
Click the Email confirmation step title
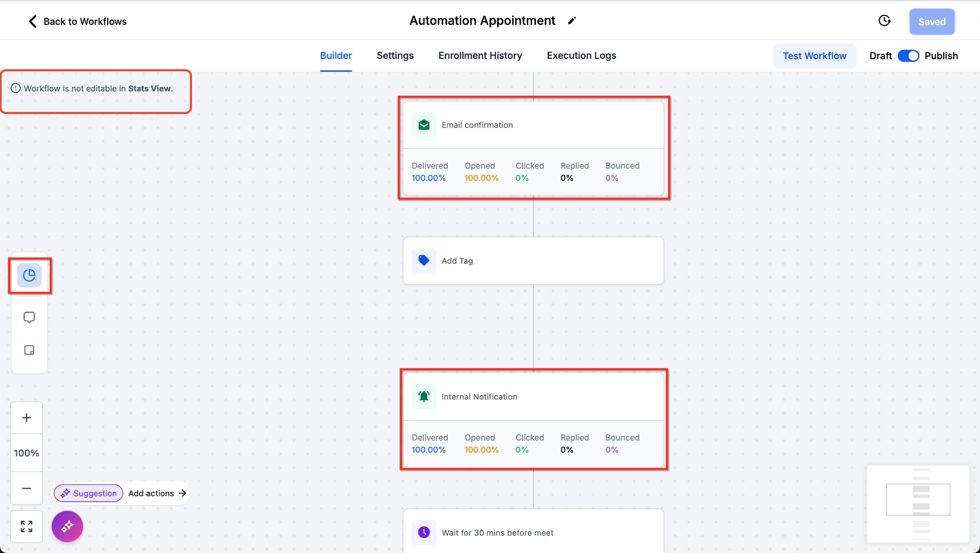point(477,125)
